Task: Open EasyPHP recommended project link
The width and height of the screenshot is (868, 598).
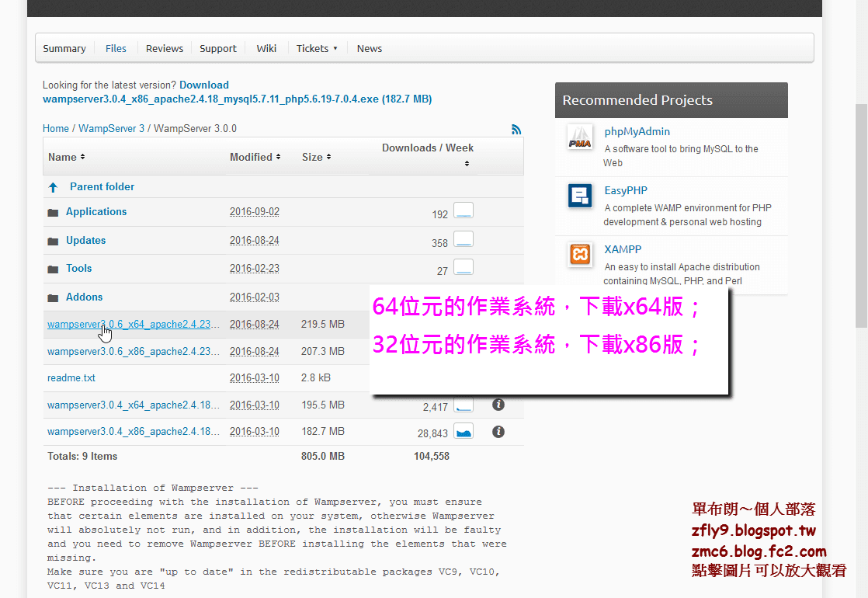Action: (x=626, y=190)
